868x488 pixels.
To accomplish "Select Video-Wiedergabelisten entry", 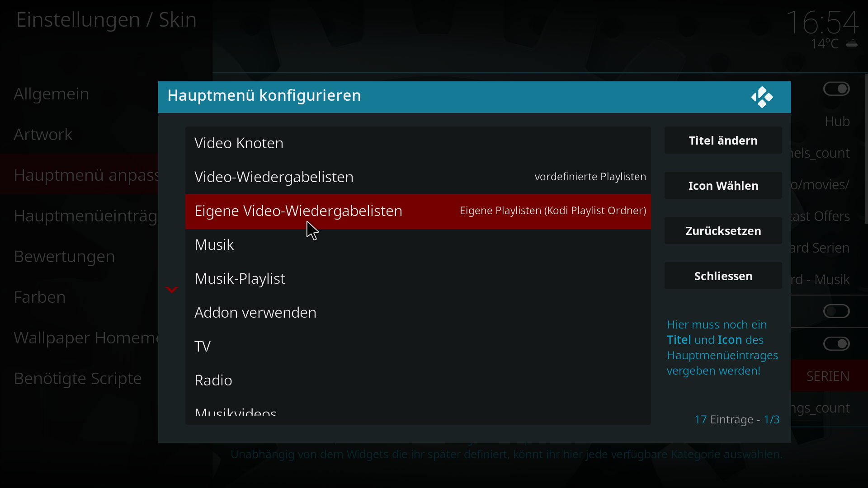I will [418, 177].
